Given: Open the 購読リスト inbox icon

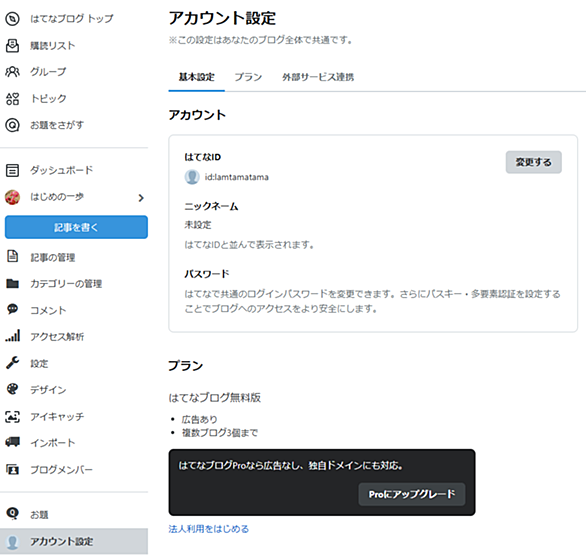Looking at the screenshot, I should 12,46.
